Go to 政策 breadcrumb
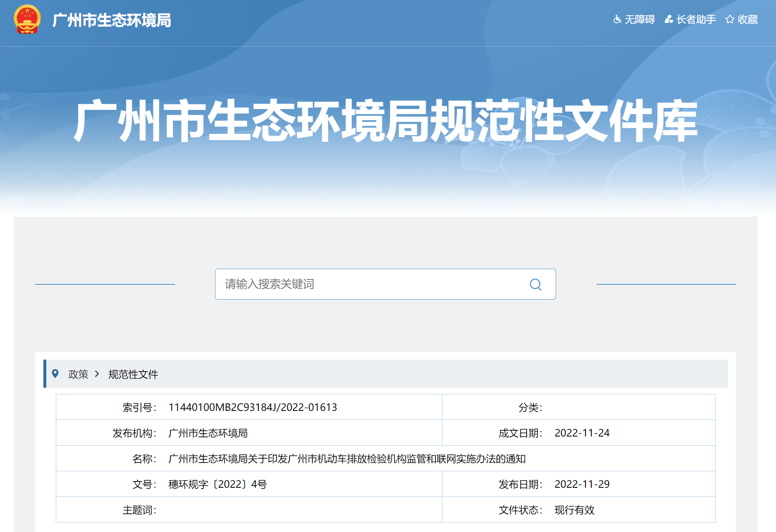This screenshot has width=776, height=532. click(78, 374)
